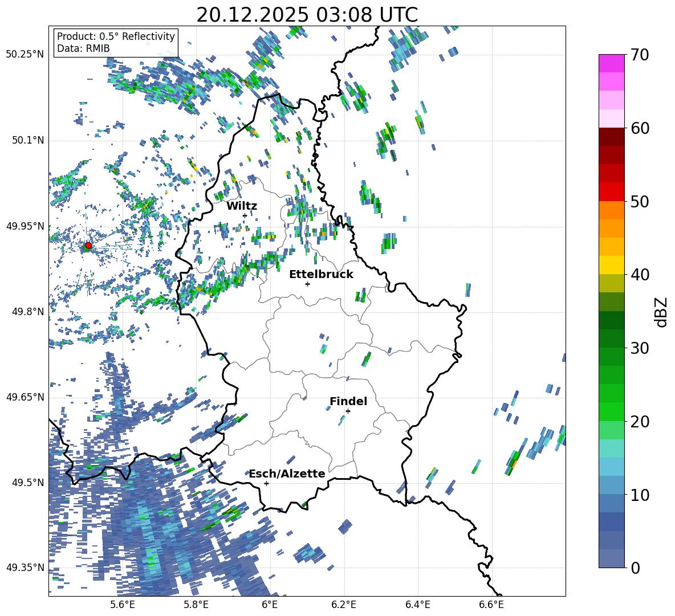Image resolution: width=675 pixels, height=616 pixels.
Task: Click the magenta top colorbar swatch
Action: click(611, 63)
